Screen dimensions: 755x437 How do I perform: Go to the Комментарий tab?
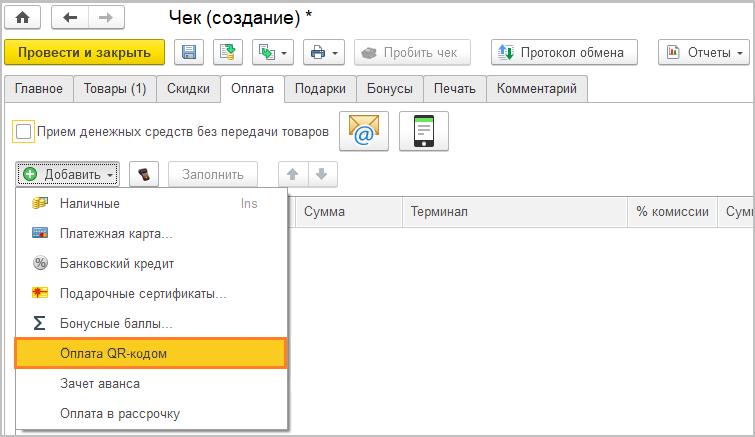click(537, 89)
